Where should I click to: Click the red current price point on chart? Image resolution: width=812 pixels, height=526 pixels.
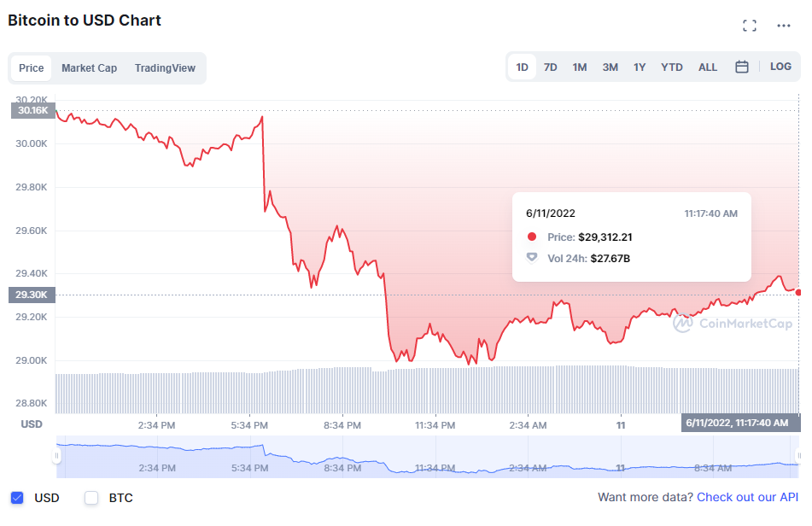tap(798, 293)
